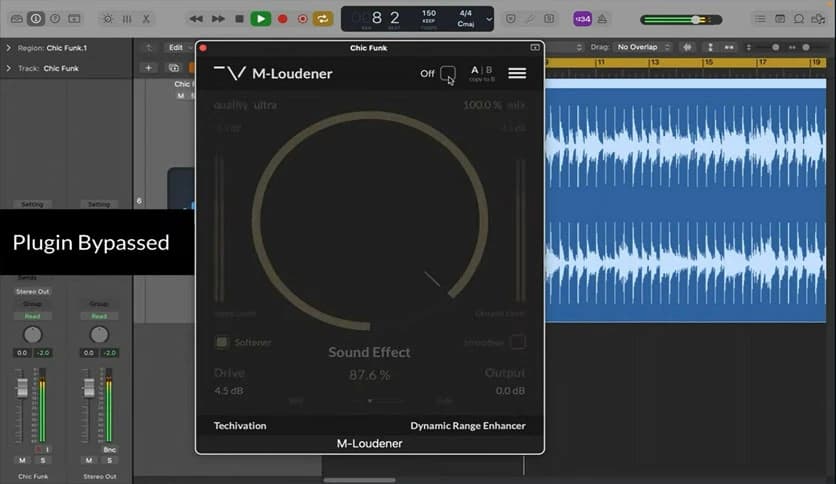
Task: Toggle the Inspector button in control bar
Action: pos(36,19)
